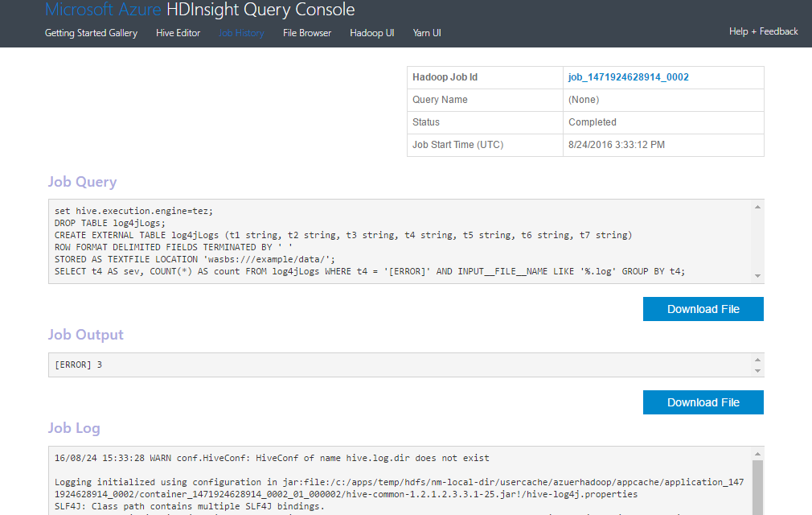Download File for the Job Query
The image size is (812, 515).
(703, 309)
